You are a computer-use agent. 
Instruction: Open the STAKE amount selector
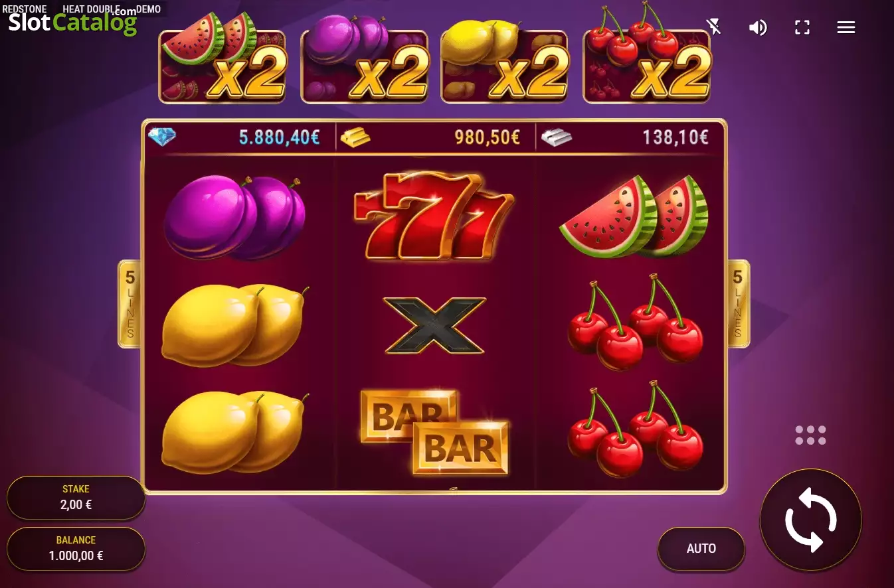coord(76,498)
